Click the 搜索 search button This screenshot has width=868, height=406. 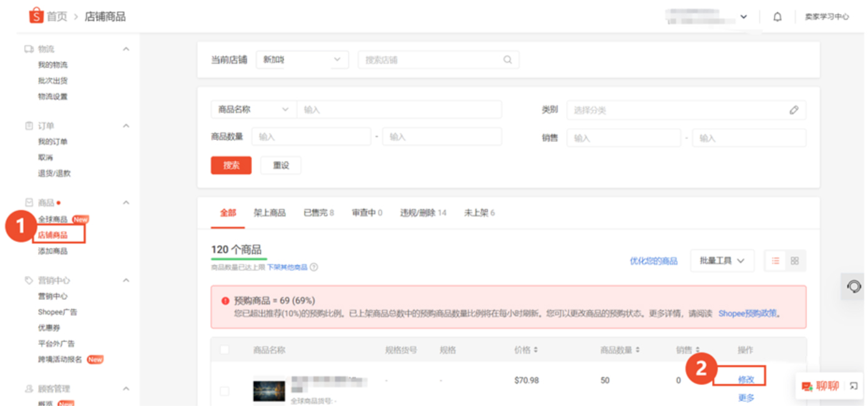click(x=231, y=165)
